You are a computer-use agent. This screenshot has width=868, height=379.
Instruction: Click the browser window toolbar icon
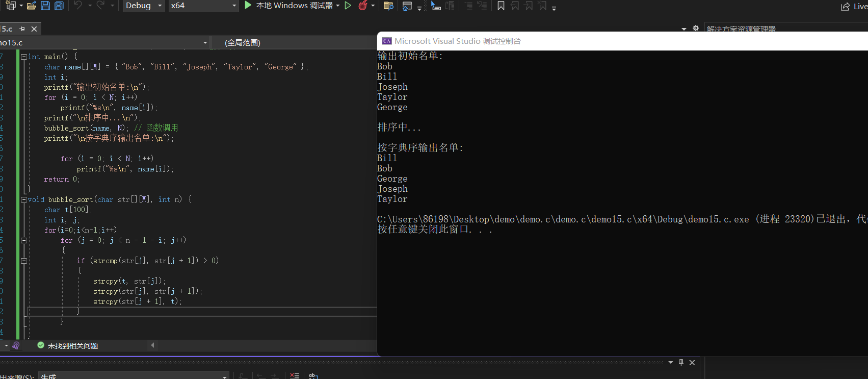407,6
